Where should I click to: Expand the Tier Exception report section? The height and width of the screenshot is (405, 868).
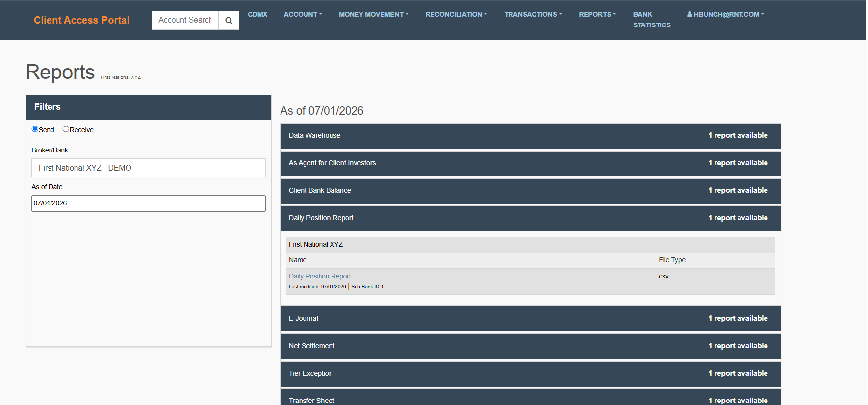click(x=530, y=374)
